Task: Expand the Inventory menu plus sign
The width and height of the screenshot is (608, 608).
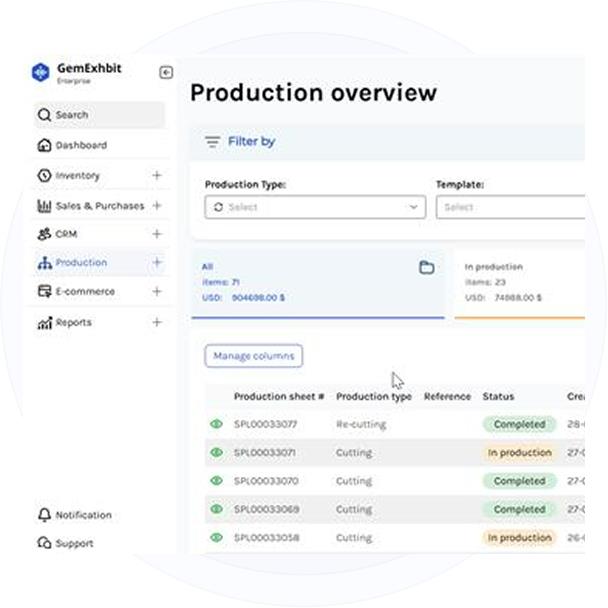Action: [157, 176]
